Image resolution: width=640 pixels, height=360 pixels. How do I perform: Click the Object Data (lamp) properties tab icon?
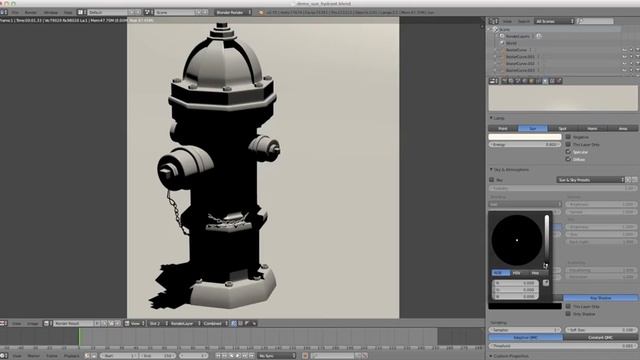[x=545, y=81]
